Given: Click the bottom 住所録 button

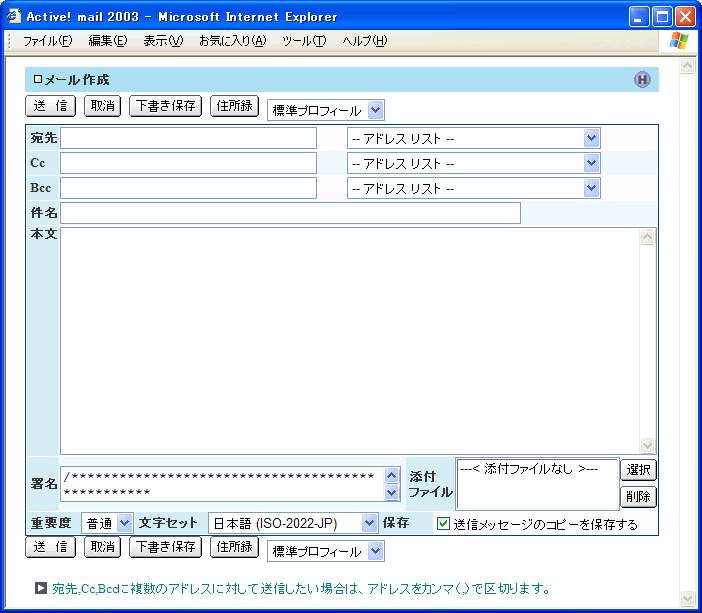Looking at the screenshot, I should (235, 547).
